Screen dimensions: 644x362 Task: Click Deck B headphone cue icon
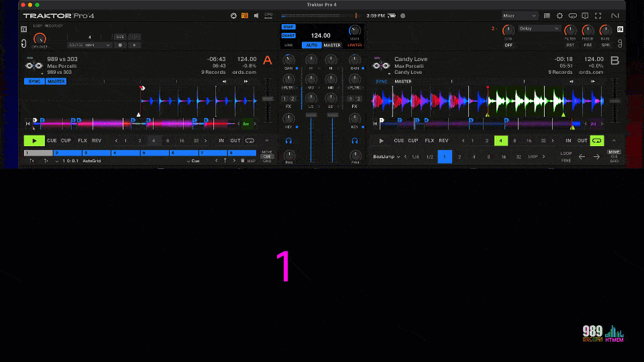(355, 141)
